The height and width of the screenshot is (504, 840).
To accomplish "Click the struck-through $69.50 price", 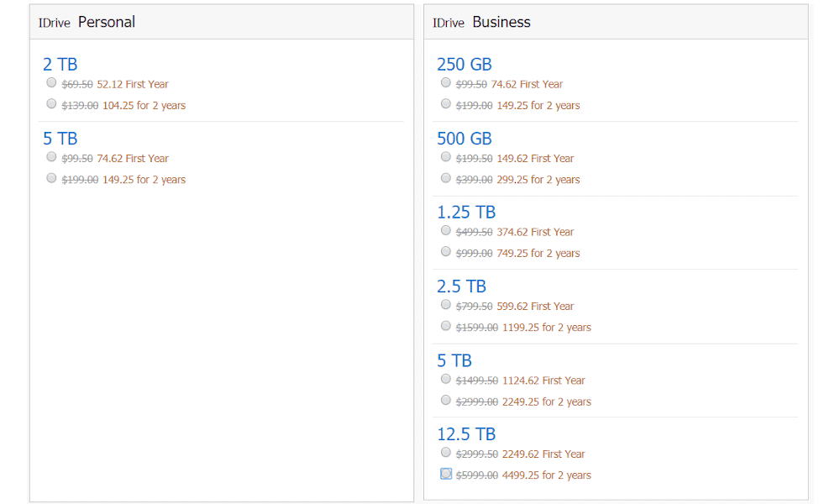I will tap(77, 84).
